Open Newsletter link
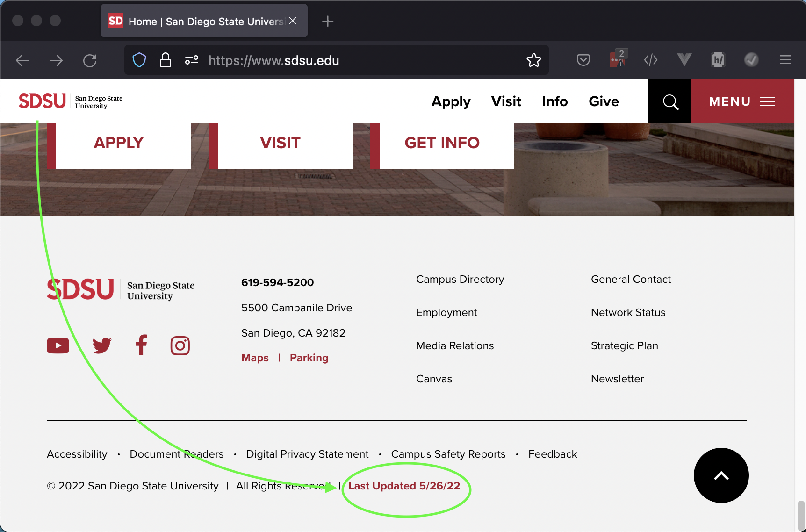The height and width of the screenshot is (532, 806). (x=617, y=379)
